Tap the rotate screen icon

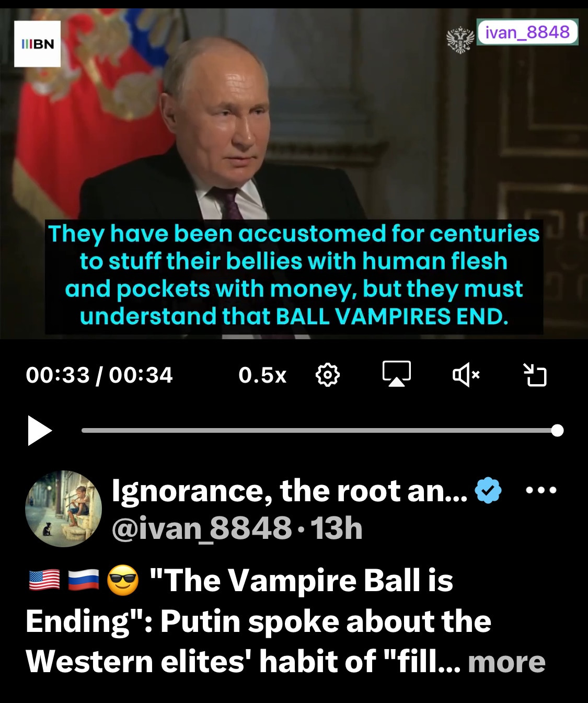coord(535,375)
